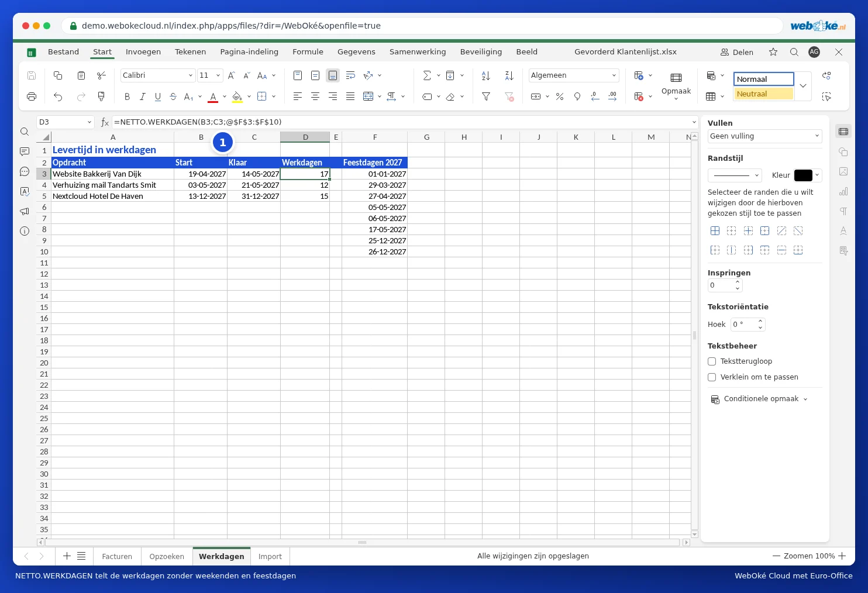Screen dimensions: 868x593
Task: Mark document as favorite star
Action: pos(773,52)
